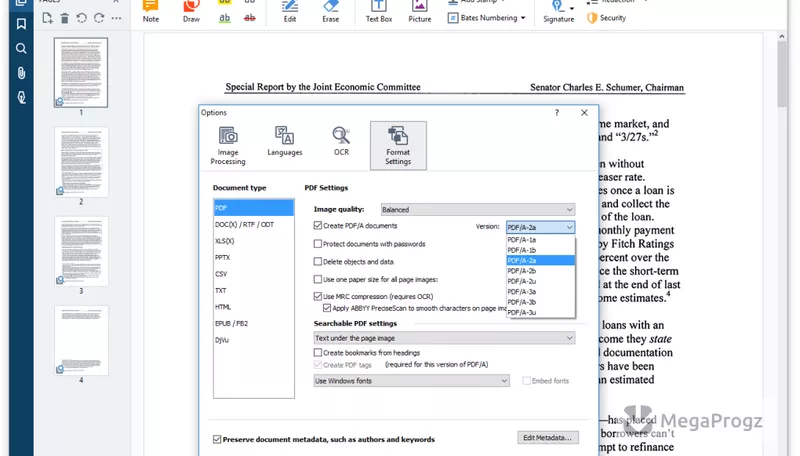Toggle Apply ABBYY PreciseScan checkbox
Image resolution: width=800 pixels, height=456 pixels.
pyautogui.click(x=327, y=308)
